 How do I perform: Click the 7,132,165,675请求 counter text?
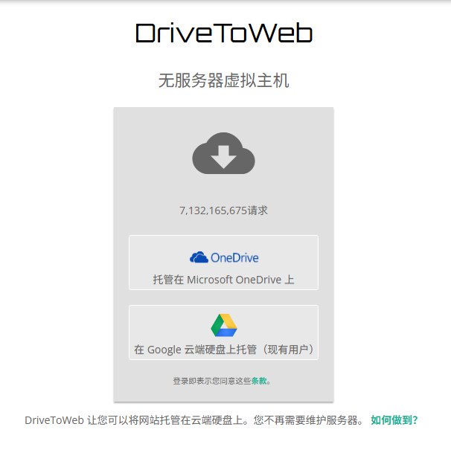224,210
